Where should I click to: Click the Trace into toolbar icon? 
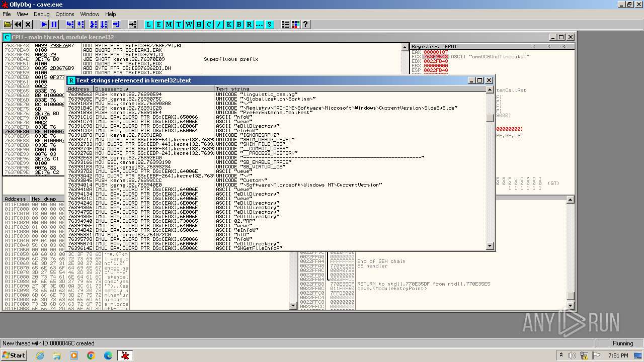click(x=94, y=24)
